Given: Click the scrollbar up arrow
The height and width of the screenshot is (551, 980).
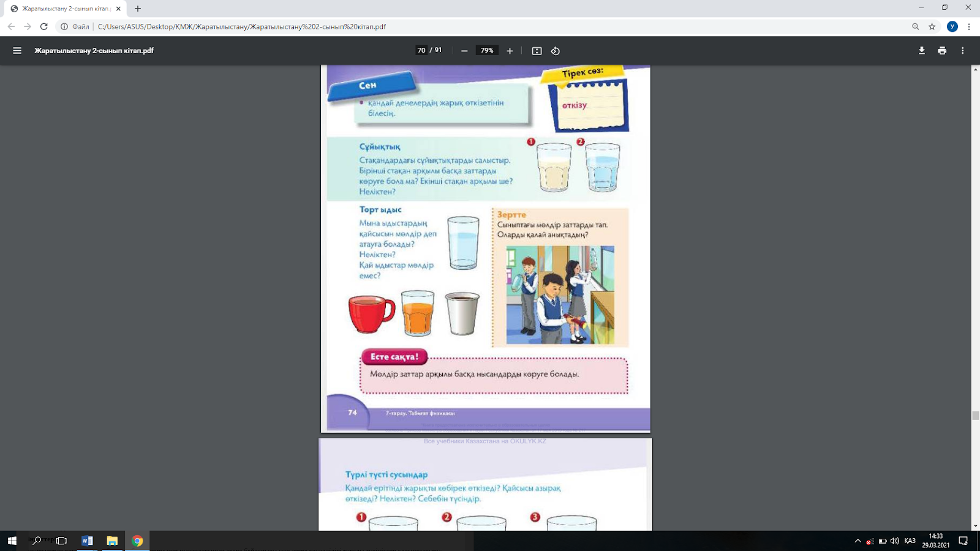Looking at the screenshot, I should pos(975,69).
